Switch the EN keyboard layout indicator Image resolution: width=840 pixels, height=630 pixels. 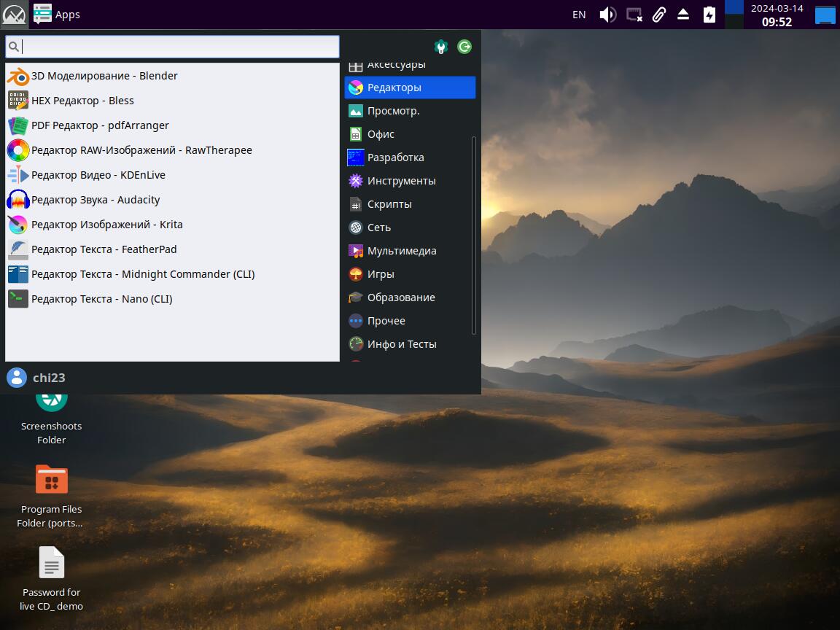(579, 15)
